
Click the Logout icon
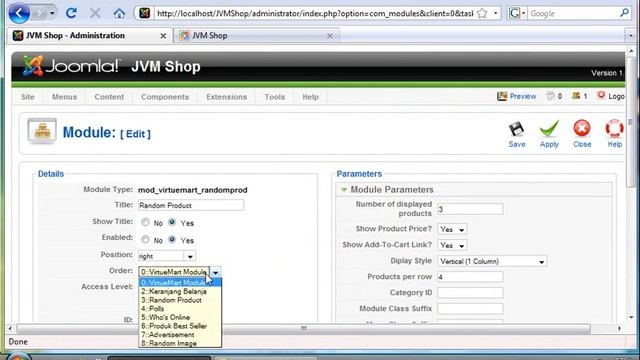point(601,96)
